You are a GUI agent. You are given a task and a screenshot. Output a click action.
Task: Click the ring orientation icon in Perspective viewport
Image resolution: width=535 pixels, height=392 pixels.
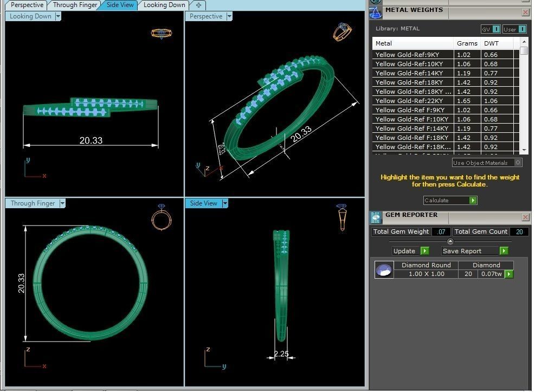(342, 32)
